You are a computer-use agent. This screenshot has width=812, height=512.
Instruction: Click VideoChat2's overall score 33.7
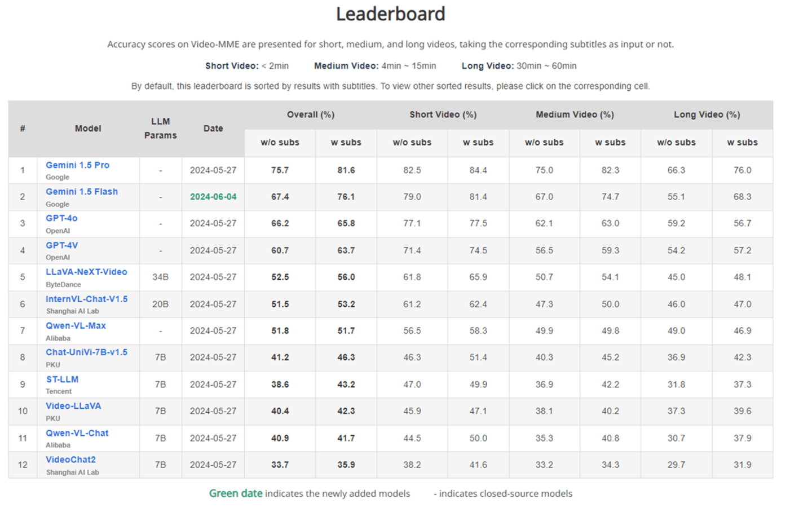pos(280,465)
